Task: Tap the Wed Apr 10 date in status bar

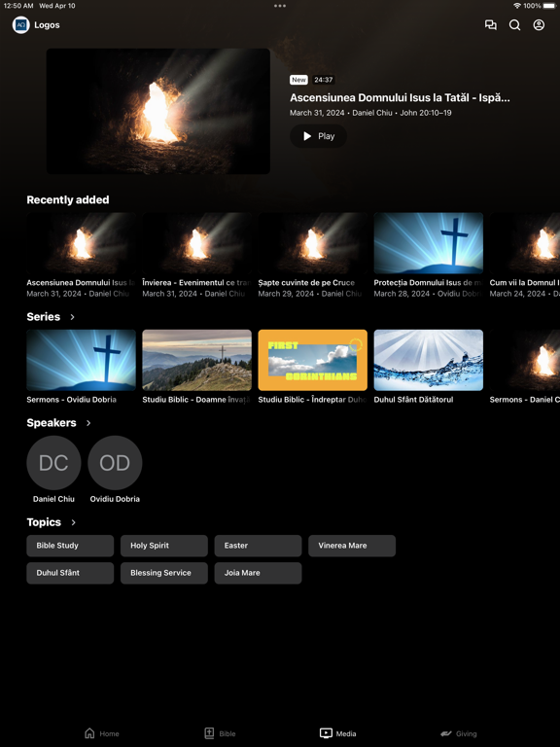Action: (x=57, y=6)
